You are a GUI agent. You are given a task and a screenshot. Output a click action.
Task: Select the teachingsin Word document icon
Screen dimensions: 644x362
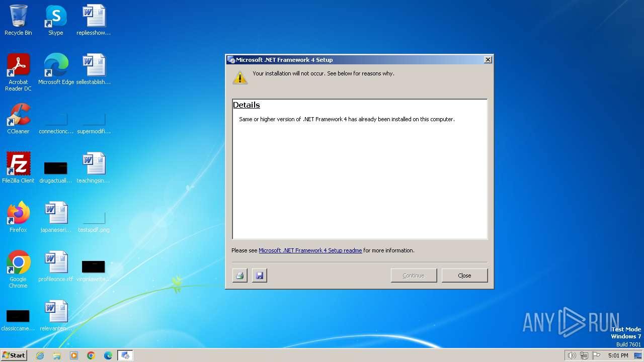point(94,168)
